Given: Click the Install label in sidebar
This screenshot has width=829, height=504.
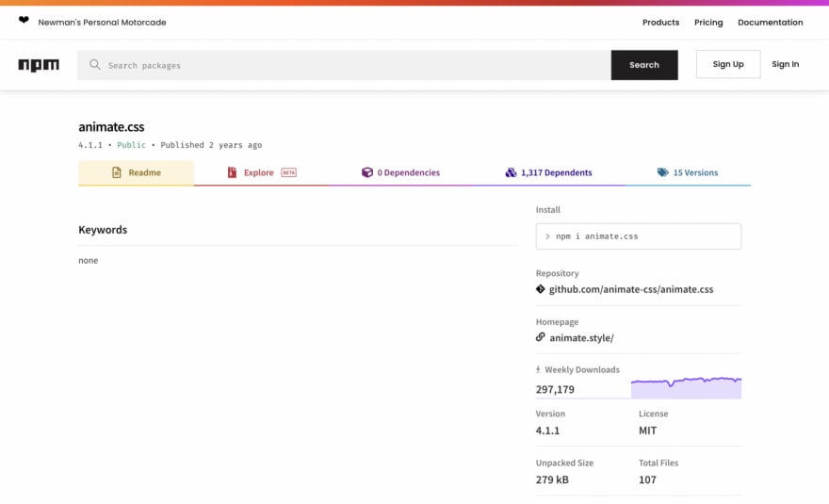Looking at the screenshot, I should pyautogui.click(x=547, y=209).
